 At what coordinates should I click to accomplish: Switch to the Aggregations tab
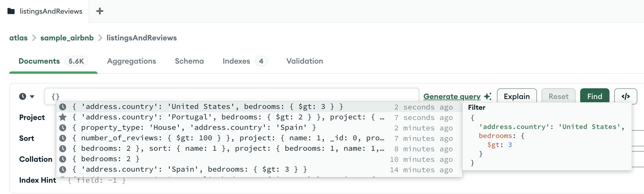click(x=131, y=61)
